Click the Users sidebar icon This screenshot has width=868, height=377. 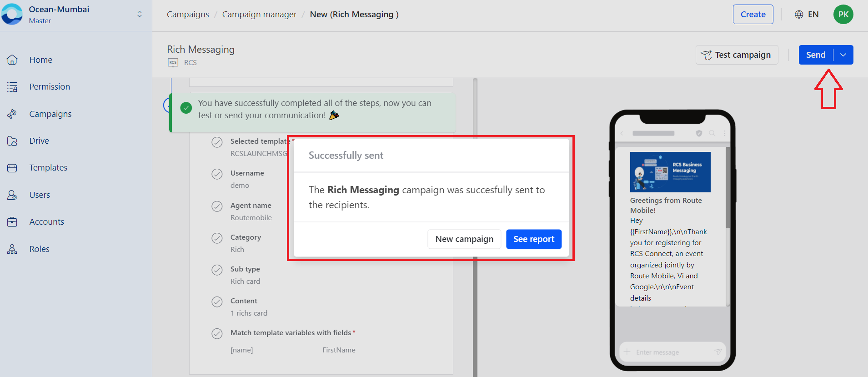tap(12, 195)
